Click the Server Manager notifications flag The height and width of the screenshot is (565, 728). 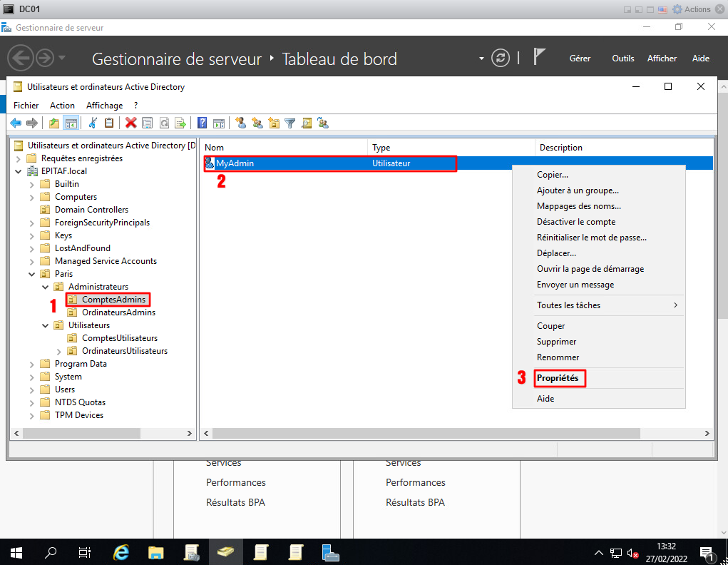(x=540, y=58)
